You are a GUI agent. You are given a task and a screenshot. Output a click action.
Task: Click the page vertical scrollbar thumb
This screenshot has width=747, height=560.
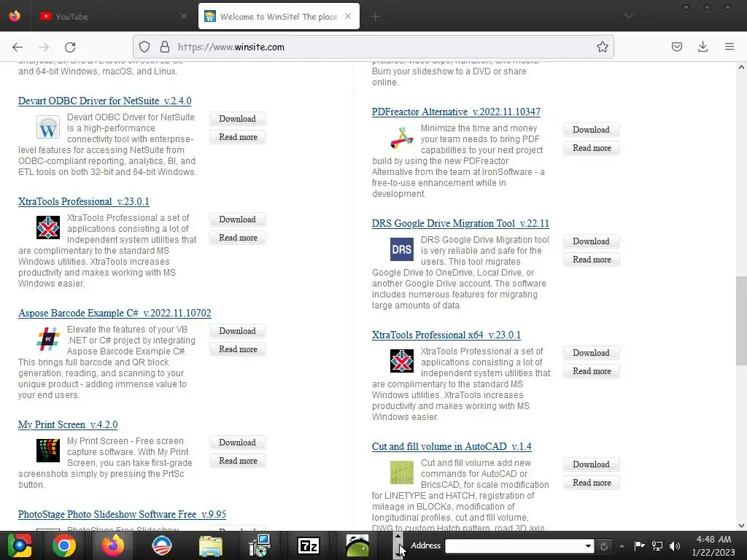click(x=741, y=321)
